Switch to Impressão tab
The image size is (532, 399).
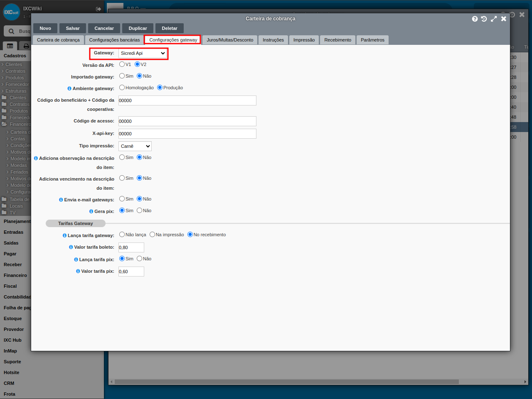[304, 40]
